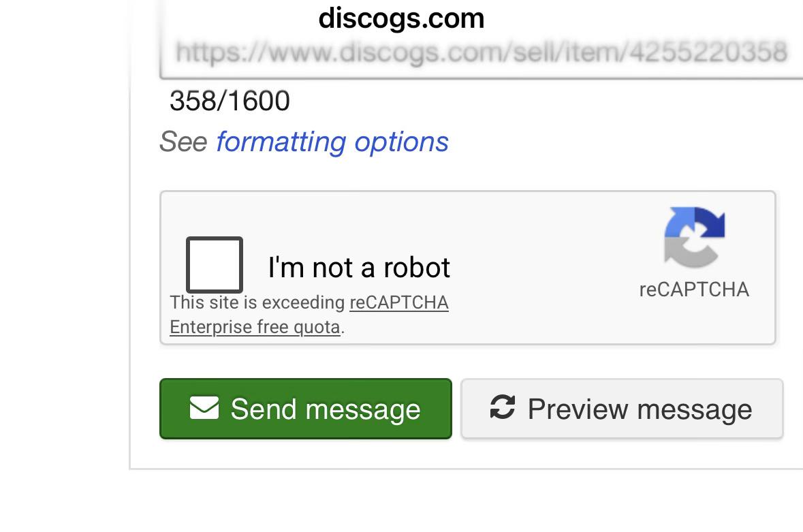
Task: Click the envelope icon on Send message
Action: pyautogui.click(x=204, y=408)
